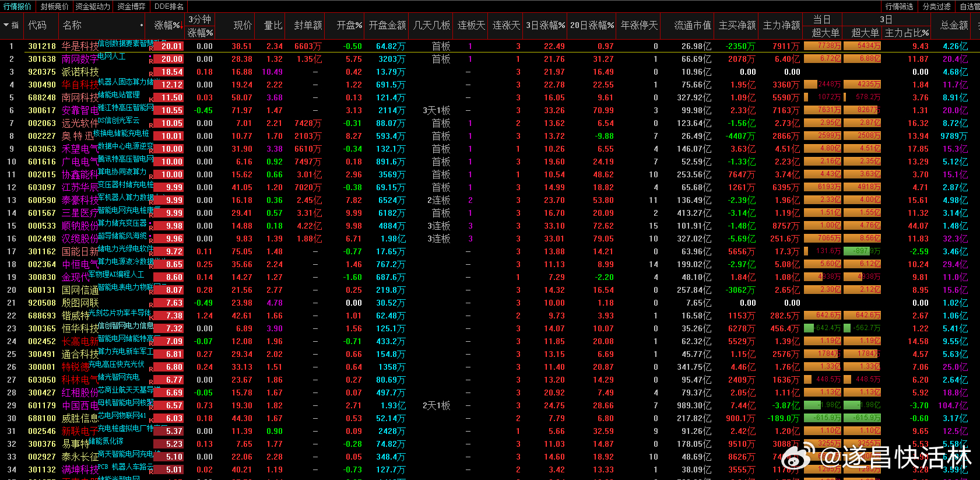The image size is (980, 480).
Task: Select stock name 江苏华辰
Action: [80, 187]
